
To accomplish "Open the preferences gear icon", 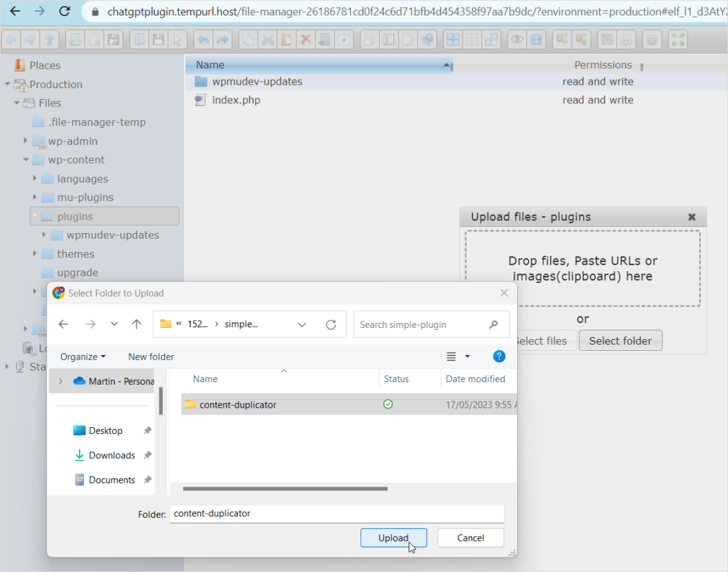I will point(652,40).
